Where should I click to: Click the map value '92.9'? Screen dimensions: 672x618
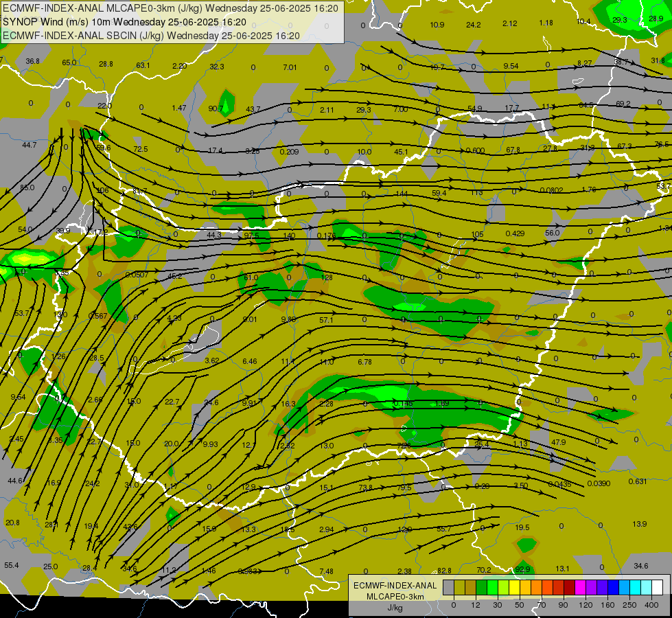click(x=522, y=569)
